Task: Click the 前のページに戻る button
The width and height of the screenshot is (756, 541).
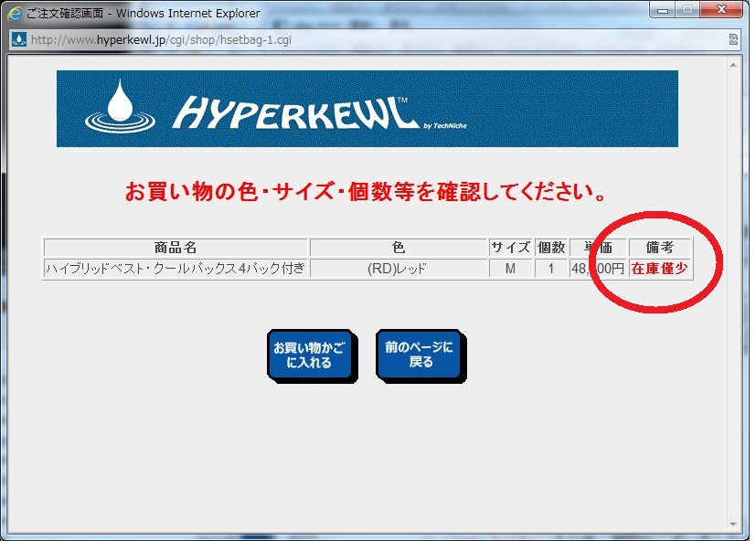Action: click(421, 355)
